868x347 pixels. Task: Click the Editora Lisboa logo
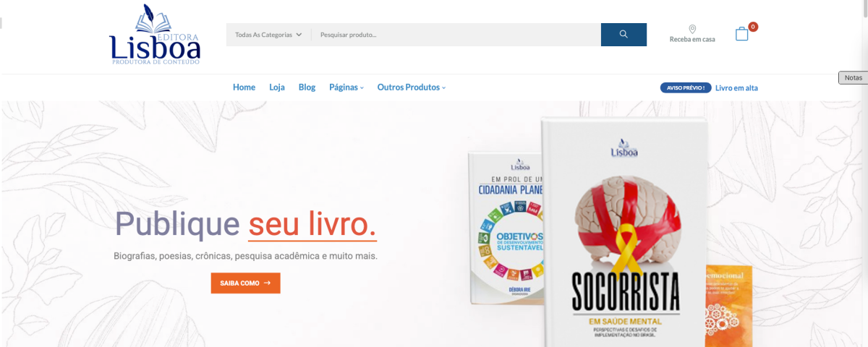click(155, 35)
